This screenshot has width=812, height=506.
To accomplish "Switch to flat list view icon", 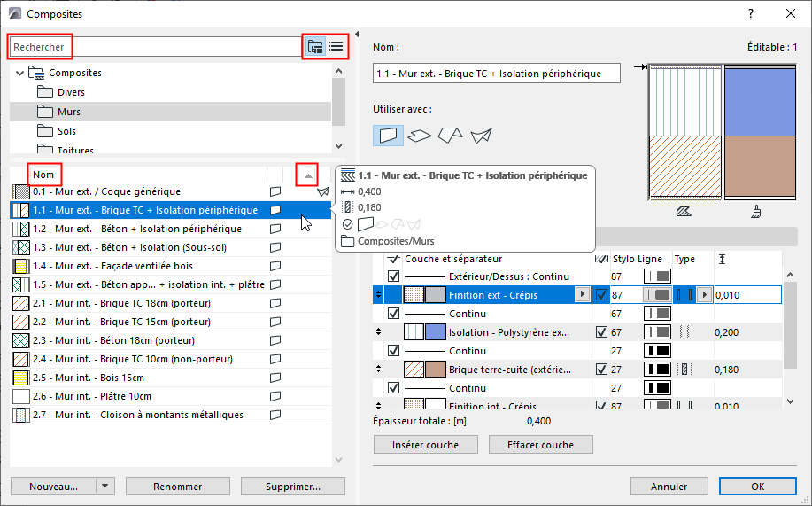I will click(336, 47).
